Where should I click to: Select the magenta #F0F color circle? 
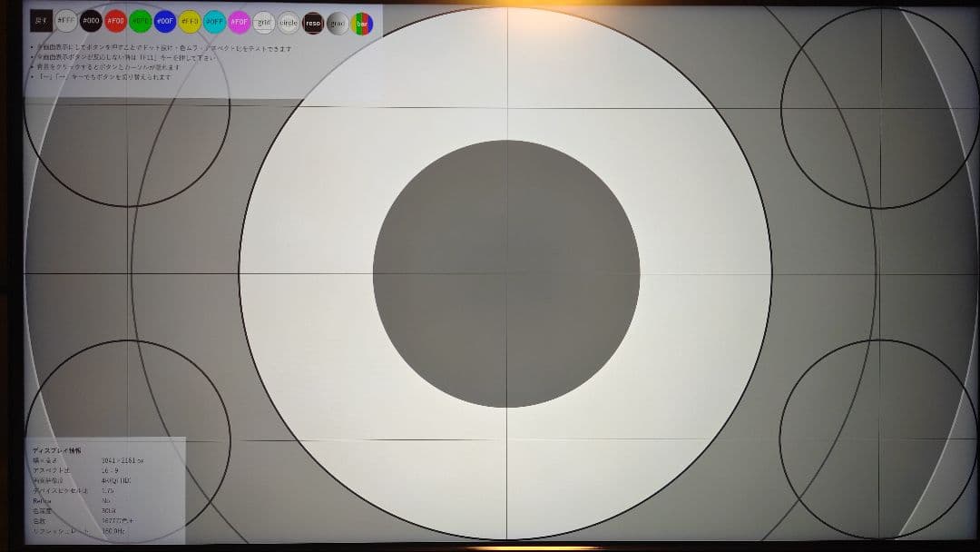[240, 23]
